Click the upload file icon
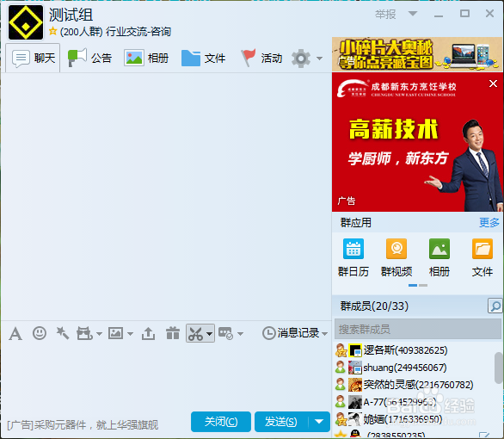 (148, 333)
